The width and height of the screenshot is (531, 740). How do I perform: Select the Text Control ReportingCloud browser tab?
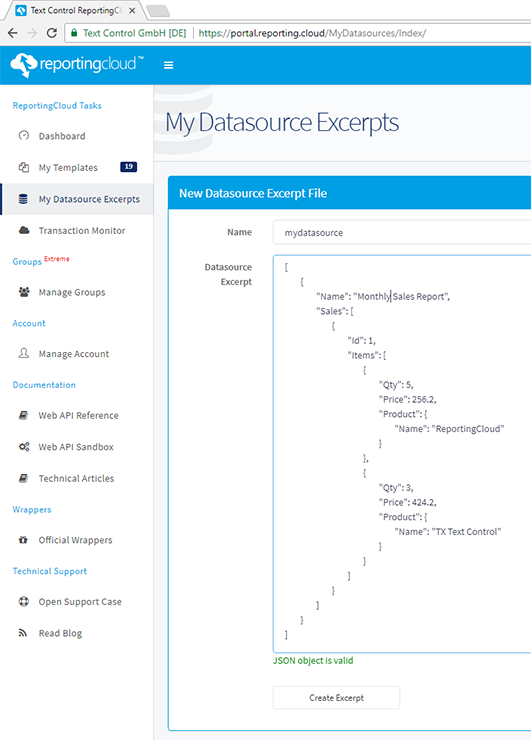(75, 10)
